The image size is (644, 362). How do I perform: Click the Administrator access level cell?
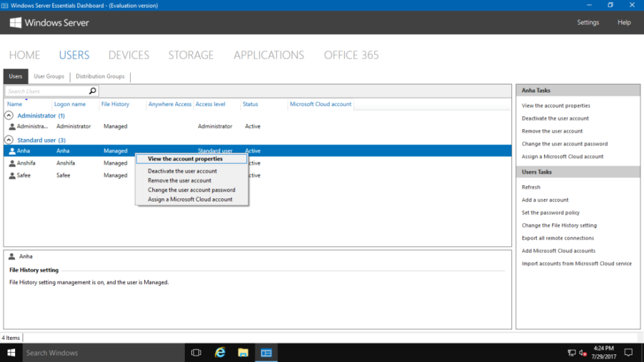point(215,127)
